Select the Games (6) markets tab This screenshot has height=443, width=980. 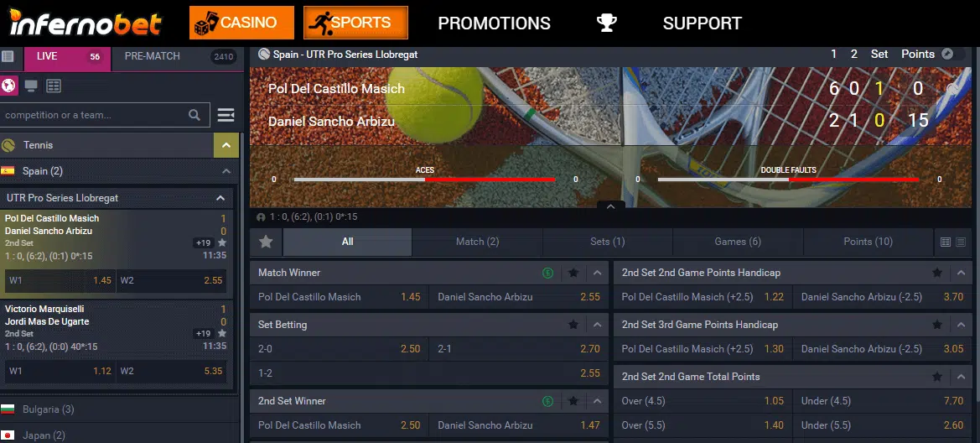pos(738,242)
